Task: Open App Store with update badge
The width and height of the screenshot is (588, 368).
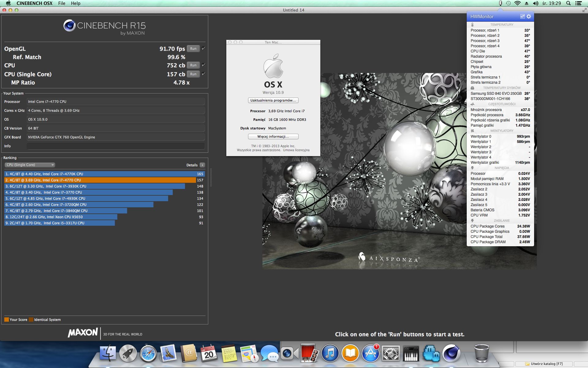Action: coord(371,353)
